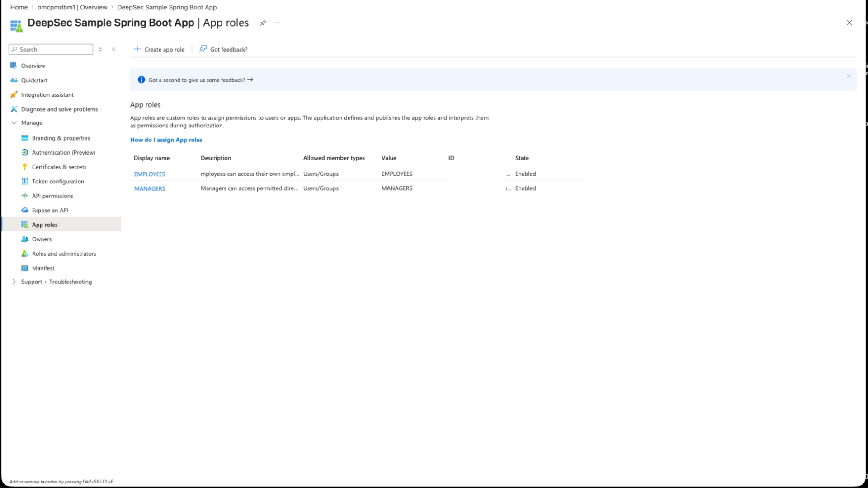
Task: Click the Authentication (Preview) icon
Action: click(x=25, y=152)
